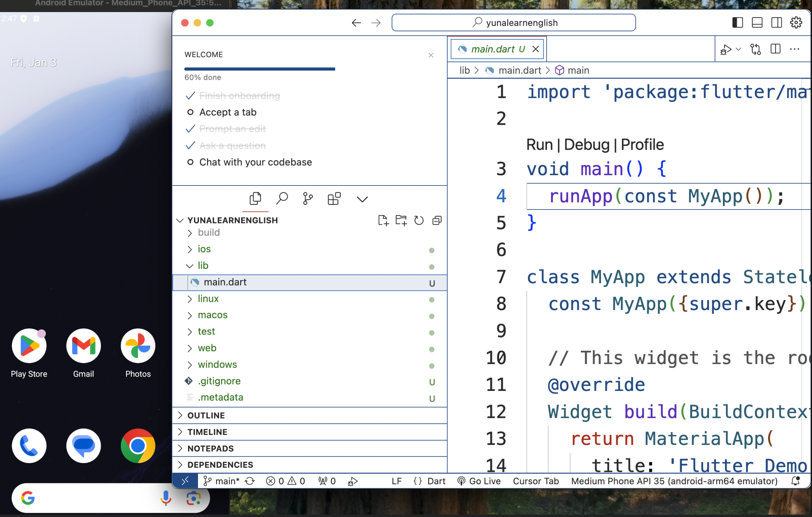Toggle the secondary sidebar layout button

(777, 23)
